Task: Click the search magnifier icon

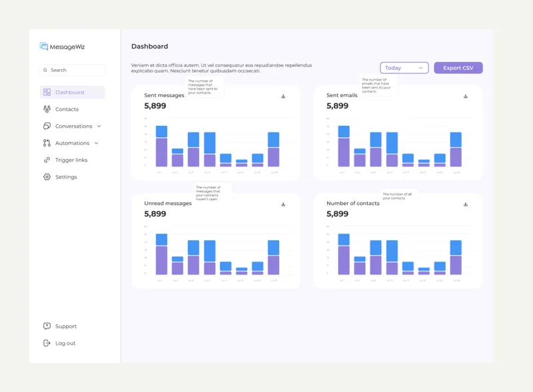Action: point(45,70)
